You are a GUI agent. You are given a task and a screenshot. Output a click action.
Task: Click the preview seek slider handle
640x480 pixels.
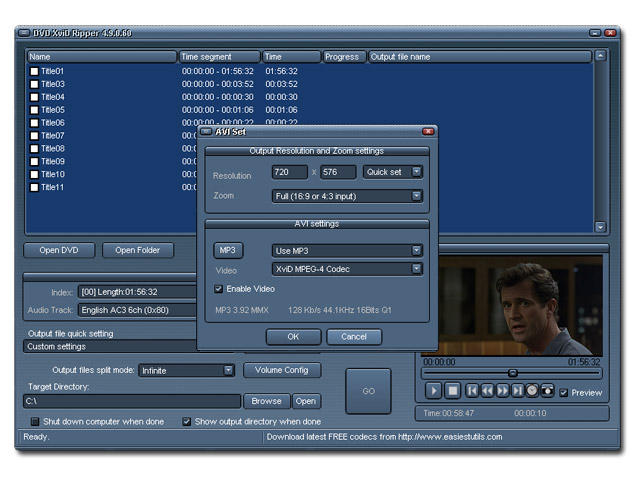pyautogui.click(x=513, y=373)
